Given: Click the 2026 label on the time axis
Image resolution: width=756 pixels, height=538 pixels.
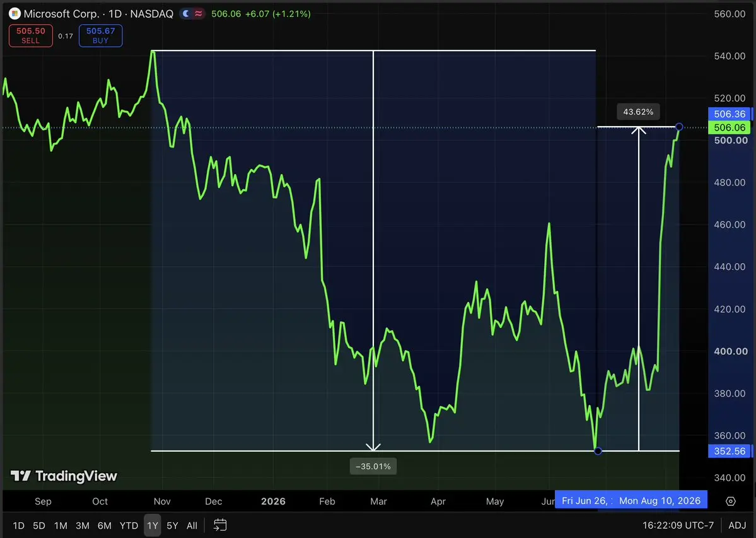Looking at the screenshot, I should click(274, 501).
